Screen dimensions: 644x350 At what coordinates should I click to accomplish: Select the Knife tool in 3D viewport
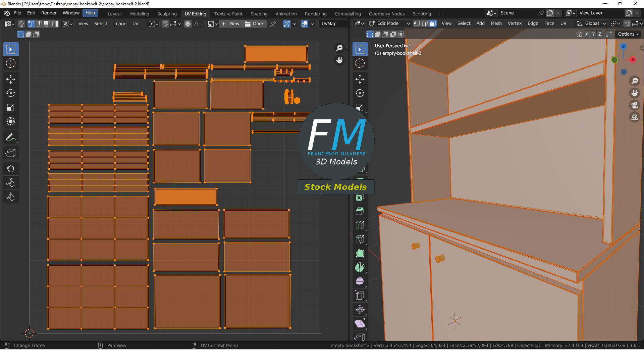point(360,239)
